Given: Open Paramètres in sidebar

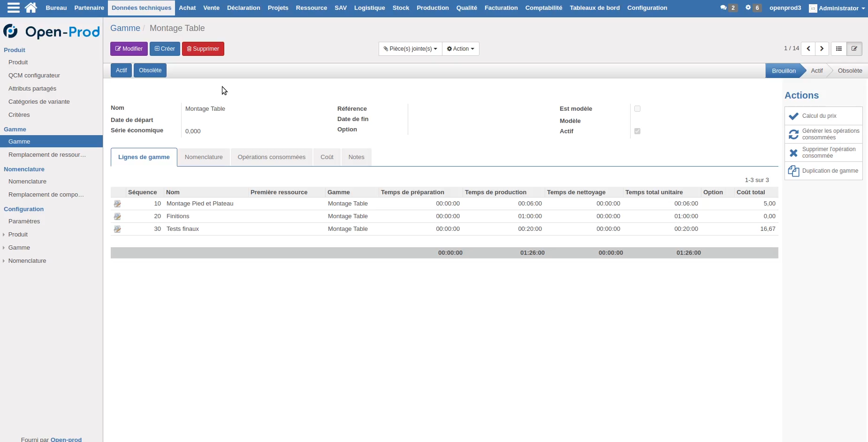Looking at the screenshot, I should tap(24, 221).
